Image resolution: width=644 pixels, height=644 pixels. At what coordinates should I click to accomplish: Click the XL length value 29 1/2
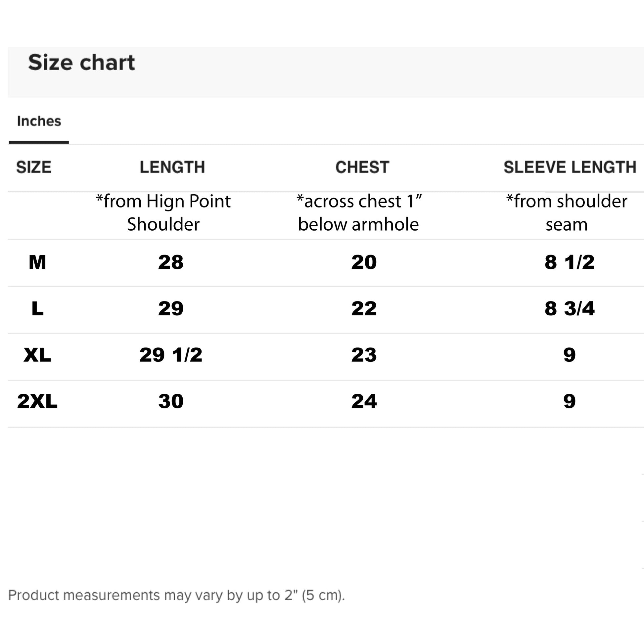coord(171,355)
